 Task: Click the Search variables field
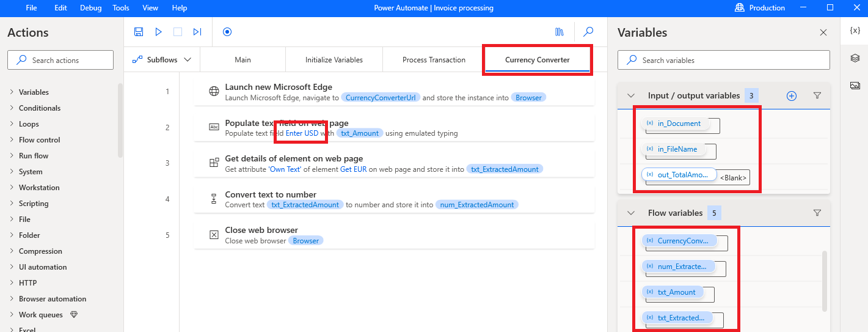(724, 60)
